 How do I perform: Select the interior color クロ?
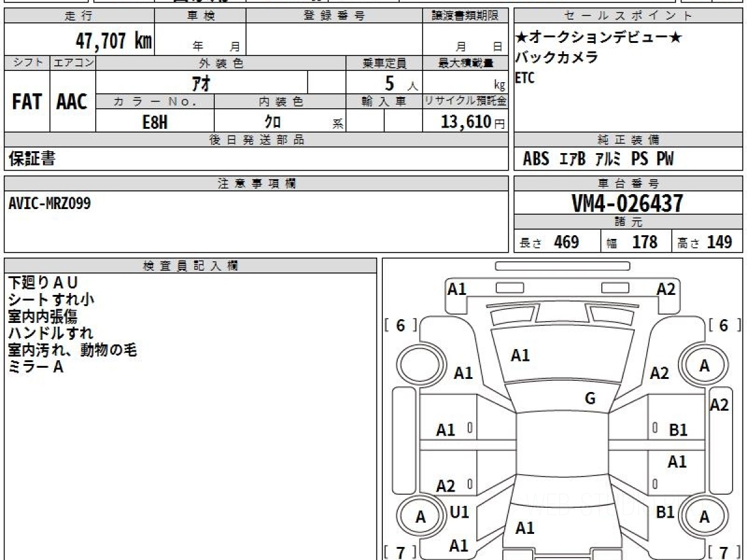[272, 122]
